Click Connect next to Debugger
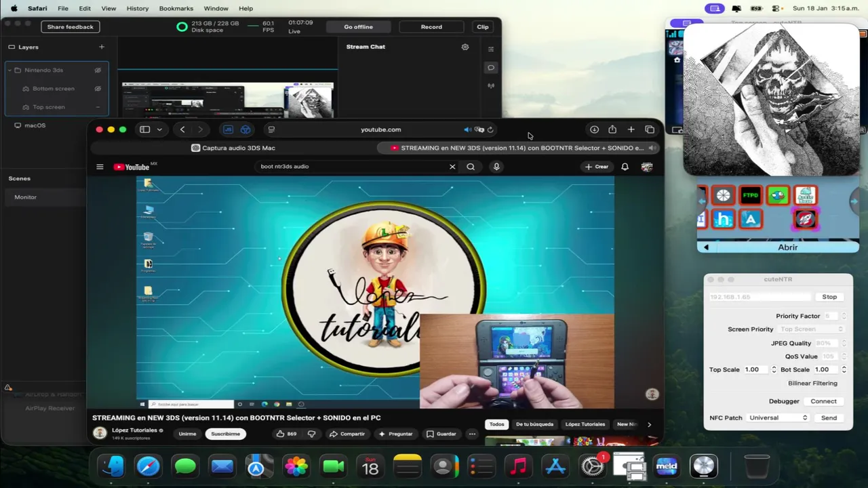 (823, 401)
